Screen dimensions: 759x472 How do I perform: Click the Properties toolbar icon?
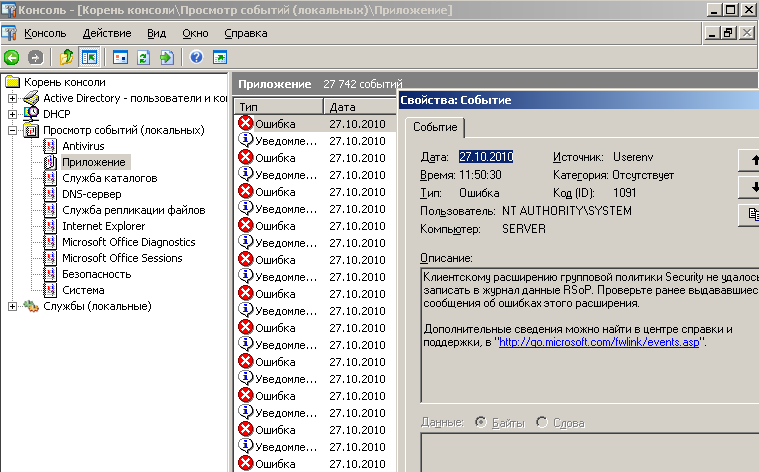[x=121, y=57]
